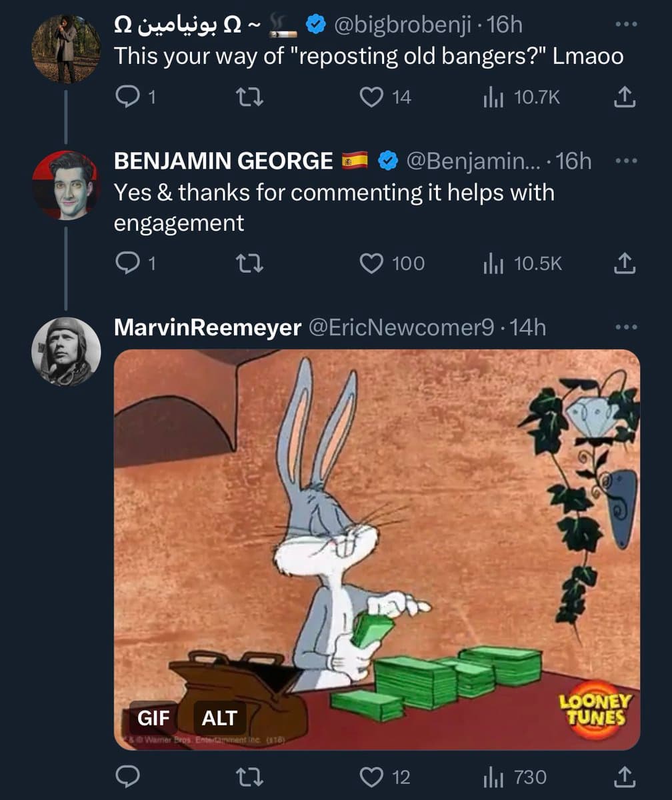Reply to Benjamin George's engagement tweet
Viewport: 672px width, 800px height.
point(127,264)
